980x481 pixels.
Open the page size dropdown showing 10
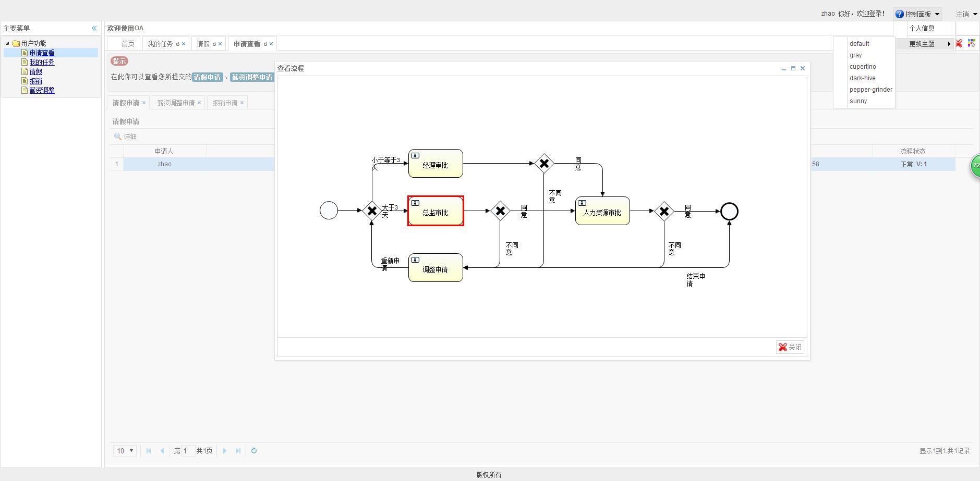click(x=125, y=451)
